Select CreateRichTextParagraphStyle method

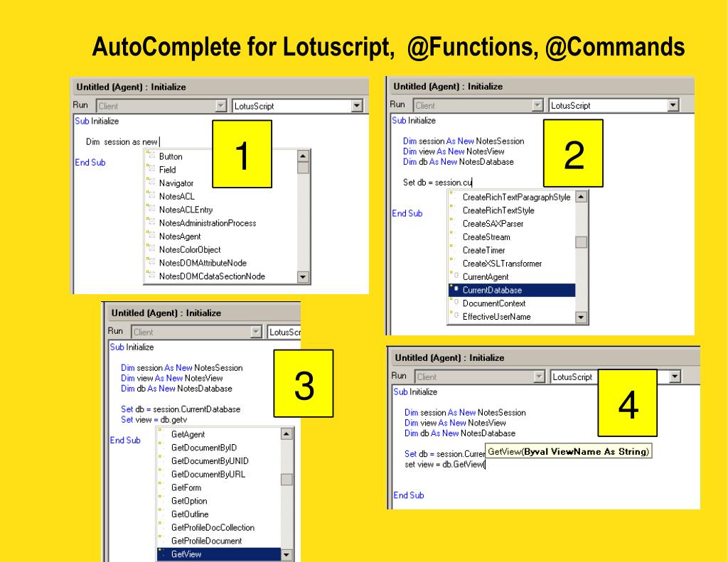click(516, 197)
